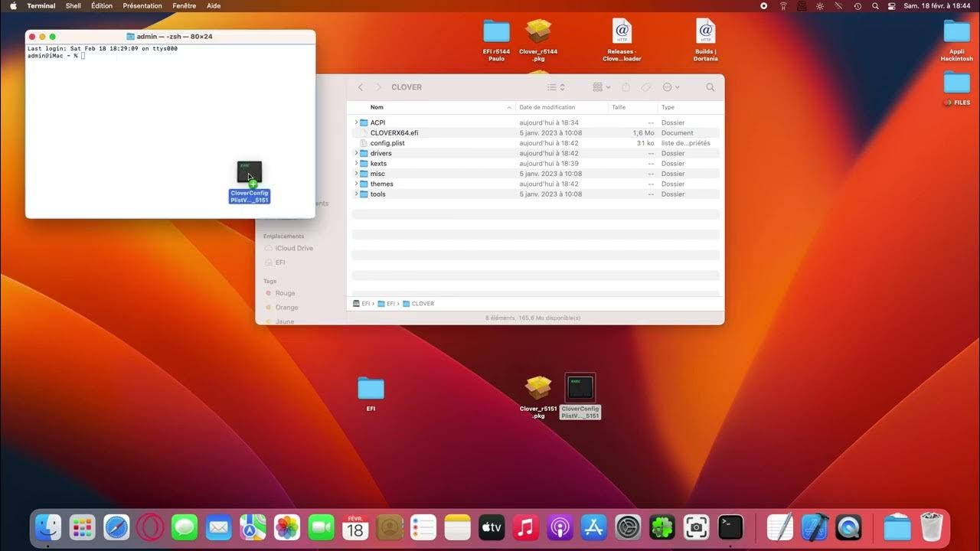The height and width of the screenshot is (551, 980).
Task: Select the Appli Hackintosh desktop folder
Action: [956, 40]
